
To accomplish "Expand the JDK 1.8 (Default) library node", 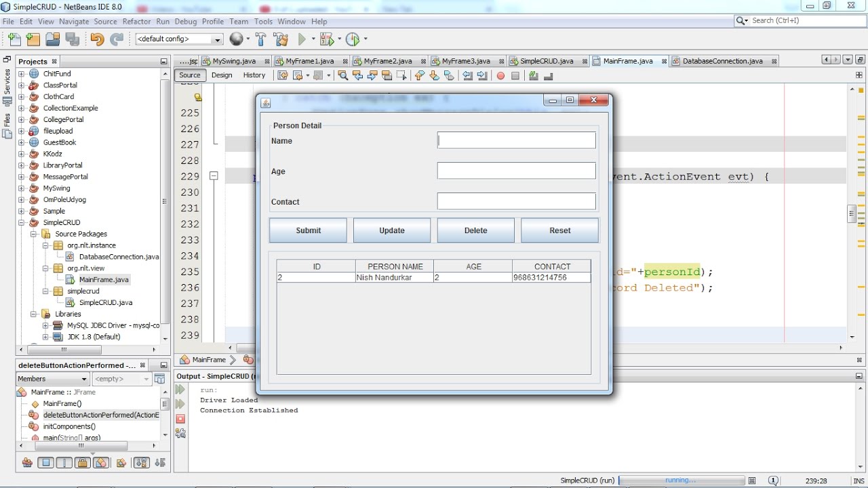I will pos(45,337).
